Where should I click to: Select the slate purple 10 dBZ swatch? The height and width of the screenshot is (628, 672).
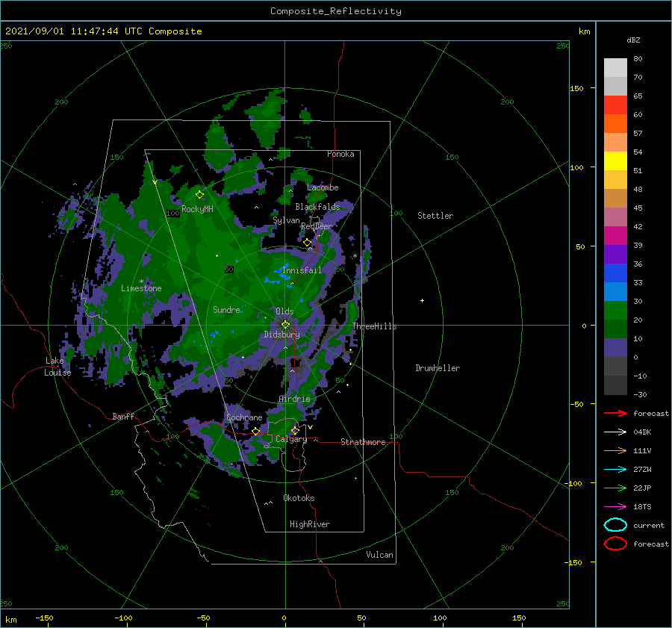pos(615,347)
